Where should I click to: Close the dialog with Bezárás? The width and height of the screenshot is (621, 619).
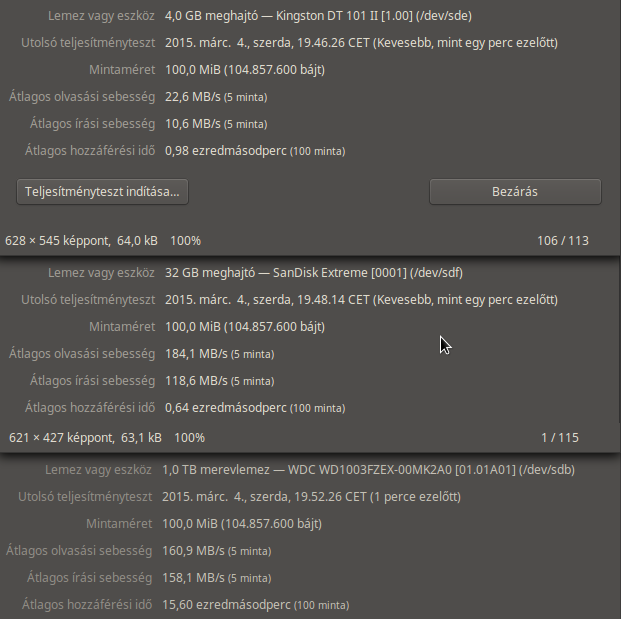[515, 192]
